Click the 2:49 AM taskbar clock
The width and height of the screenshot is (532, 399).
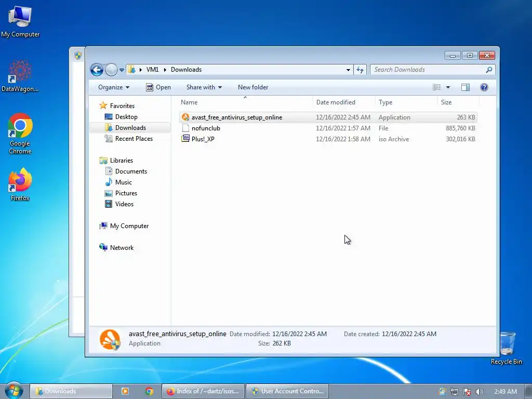(x=506, y=392)
